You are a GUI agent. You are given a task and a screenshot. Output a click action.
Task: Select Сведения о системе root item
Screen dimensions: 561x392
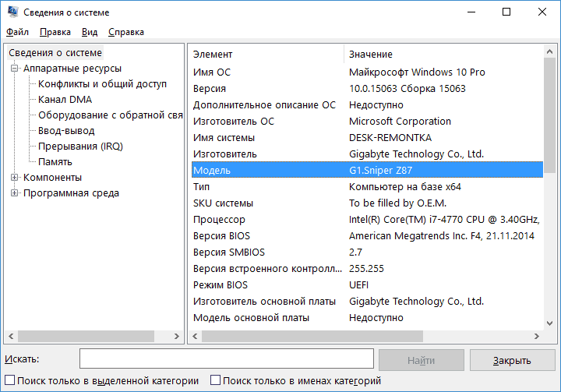coord(55,53)
